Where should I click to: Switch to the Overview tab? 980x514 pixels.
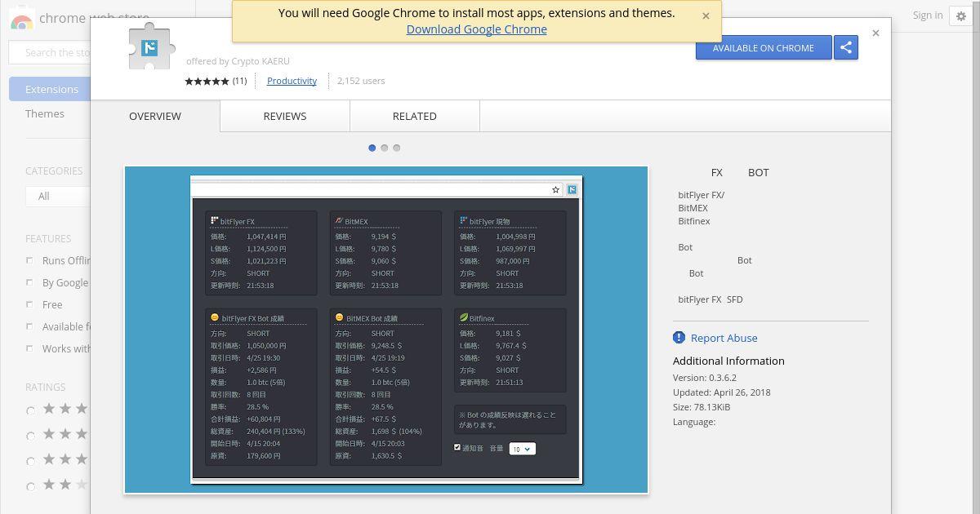point(155,116)
